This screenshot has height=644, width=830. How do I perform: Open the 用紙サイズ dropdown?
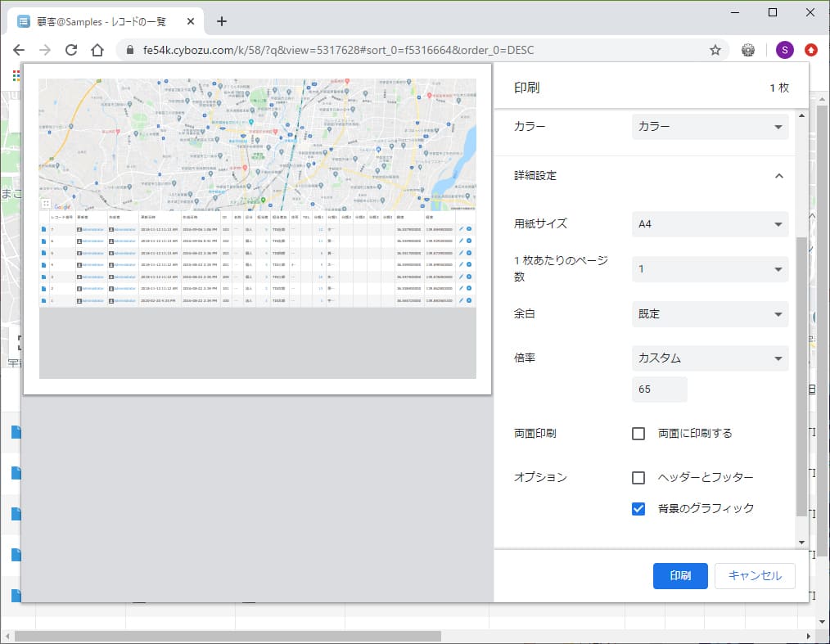point(709,224)
